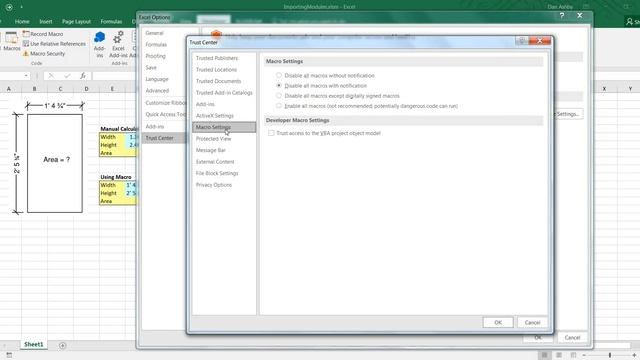
Task: Select column A header
Action: 9,89
